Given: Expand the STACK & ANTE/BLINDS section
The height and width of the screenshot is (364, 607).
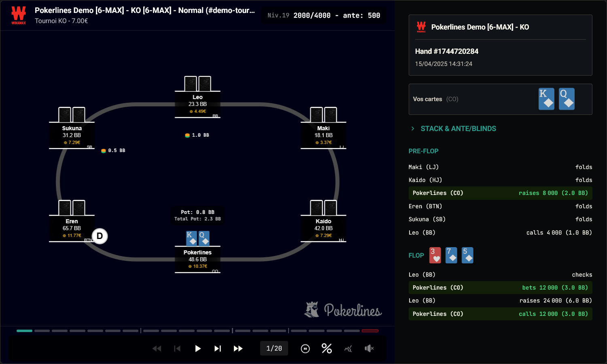Looking at the screenshot, I should pyautogui.click(x=453, y=129).
